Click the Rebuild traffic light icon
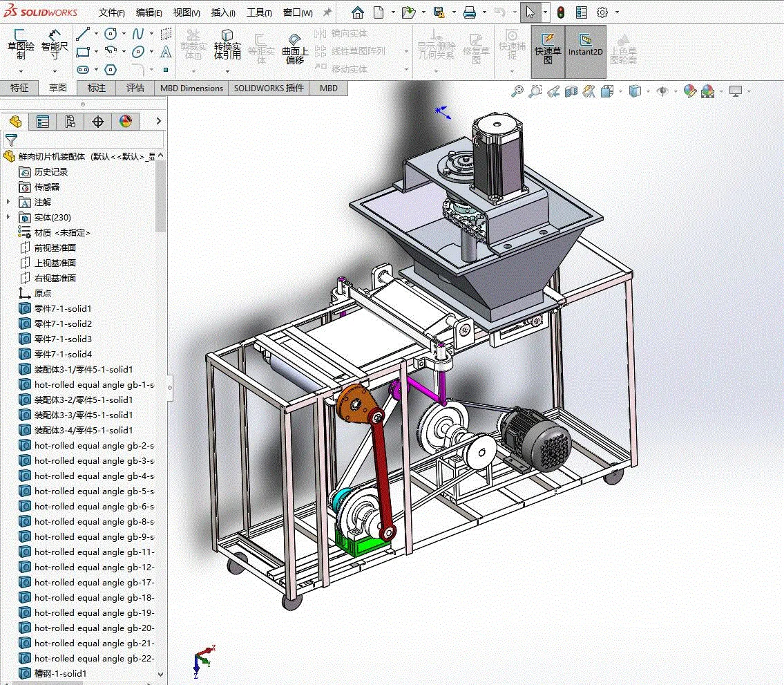This screenshot has width=784, height=685. click(x=561, y=12)
